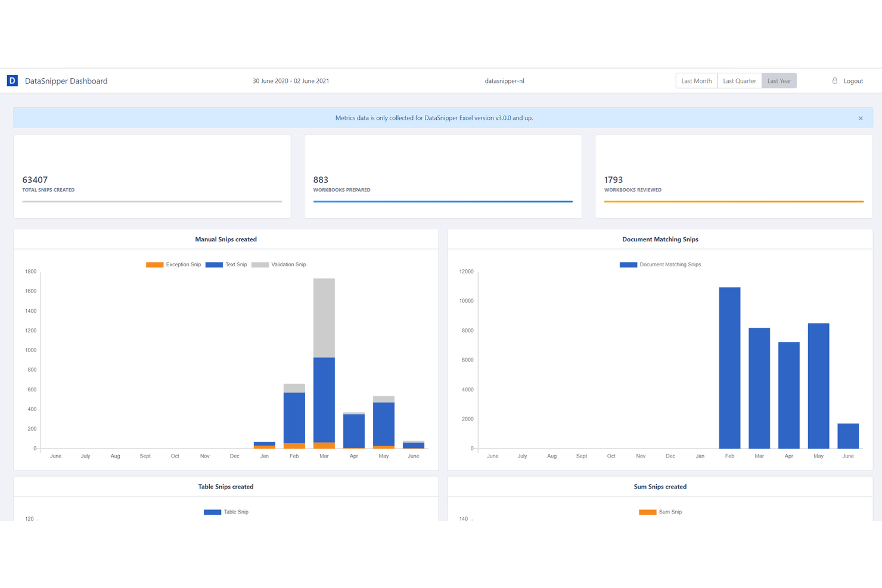Click the Total Snips Created label
The width and height of the screenshot is (882, 588).
tap(48, 190)
